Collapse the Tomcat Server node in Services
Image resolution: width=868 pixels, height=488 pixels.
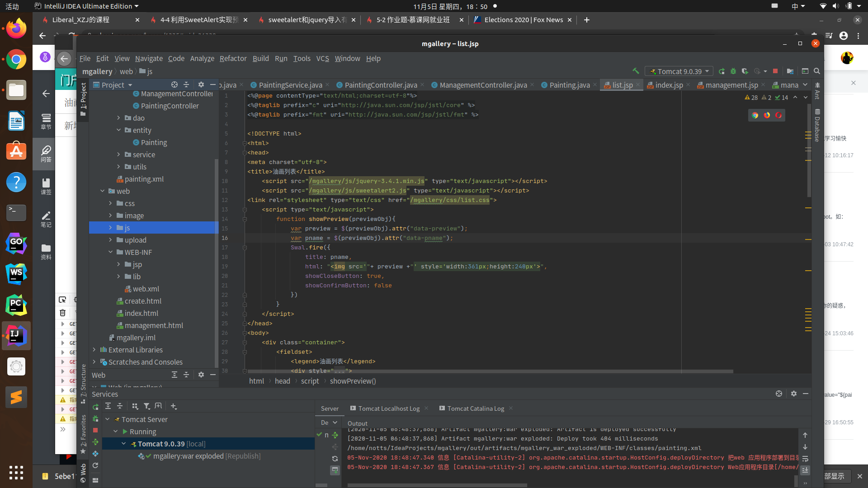108,419
